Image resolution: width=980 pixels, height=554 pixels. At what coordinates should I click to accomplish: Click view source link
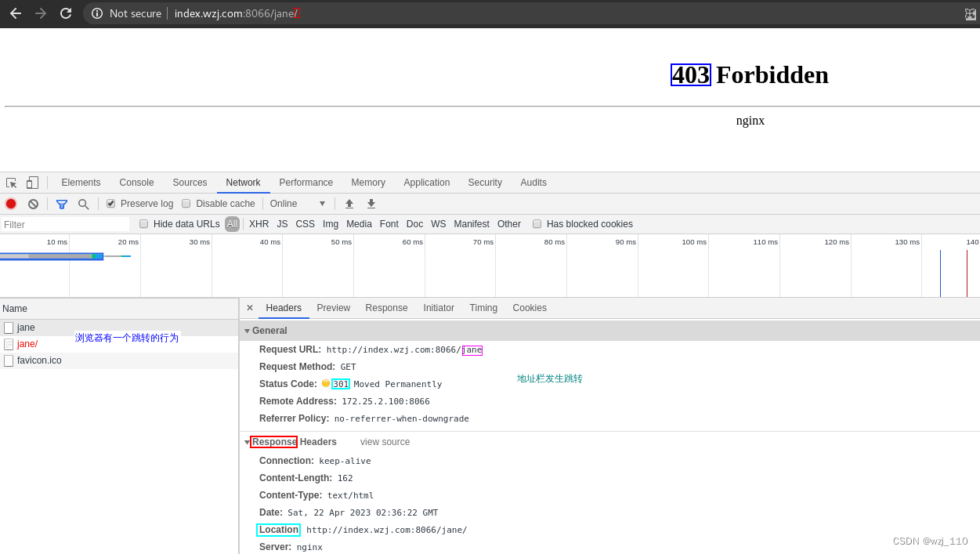385,442
